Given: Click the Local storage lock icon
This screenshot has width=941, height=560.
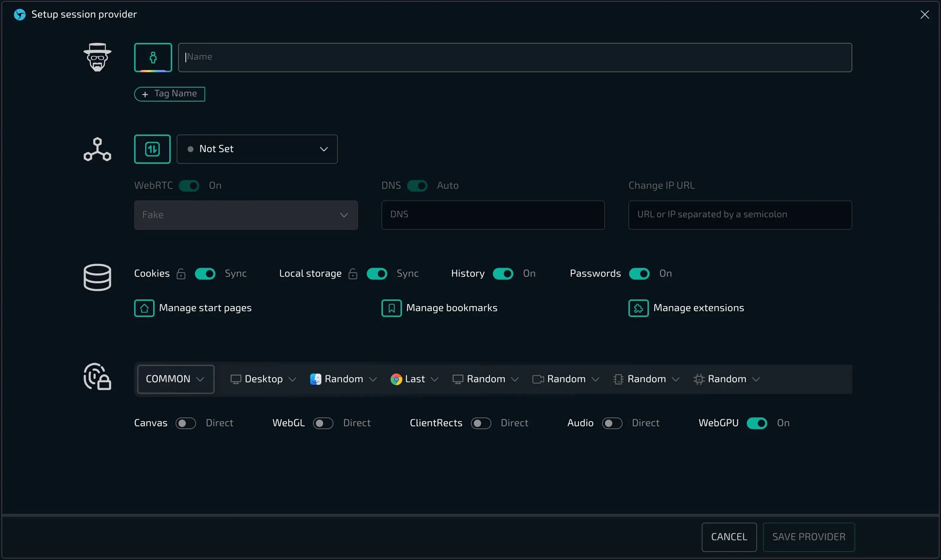Looking at the screenshot, I should pos(353,273).
